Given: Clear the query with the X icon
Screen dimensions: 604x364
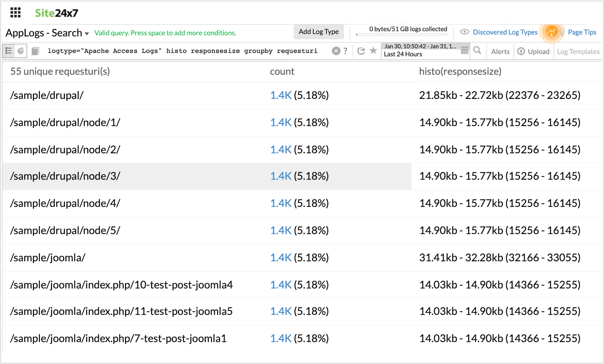Looking at the screenshot, I should 336,51.
